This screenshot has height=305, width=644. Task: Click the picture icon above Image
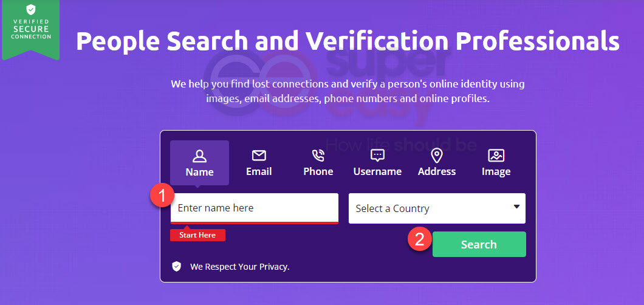pos(496,156)
